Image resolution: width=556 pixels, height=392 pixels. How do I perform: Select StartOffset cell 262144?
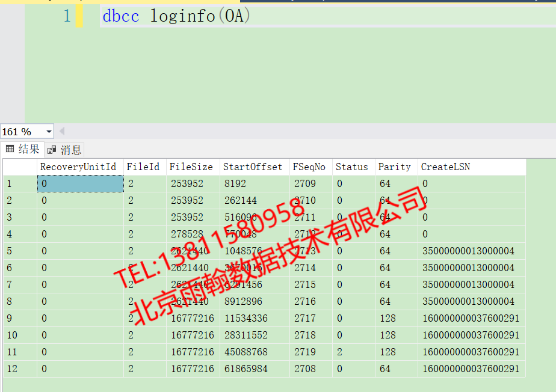(255, 201)
